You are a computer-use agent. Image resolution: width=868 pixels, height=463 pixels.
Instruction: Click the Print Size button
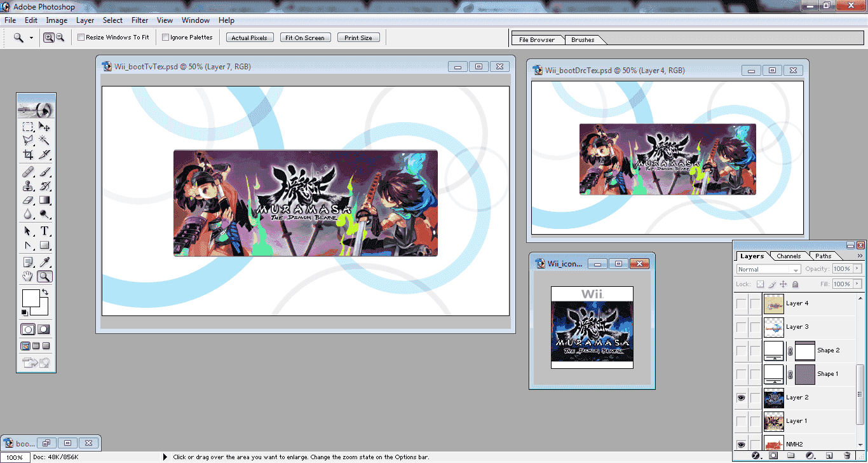pyautogui.click(x=358, y=38)
